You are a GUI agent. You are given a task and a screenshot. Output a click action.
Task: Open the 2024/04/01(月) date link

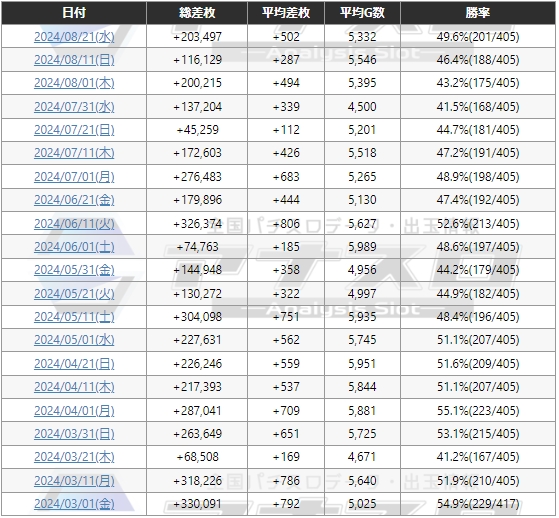pos(74,411)
